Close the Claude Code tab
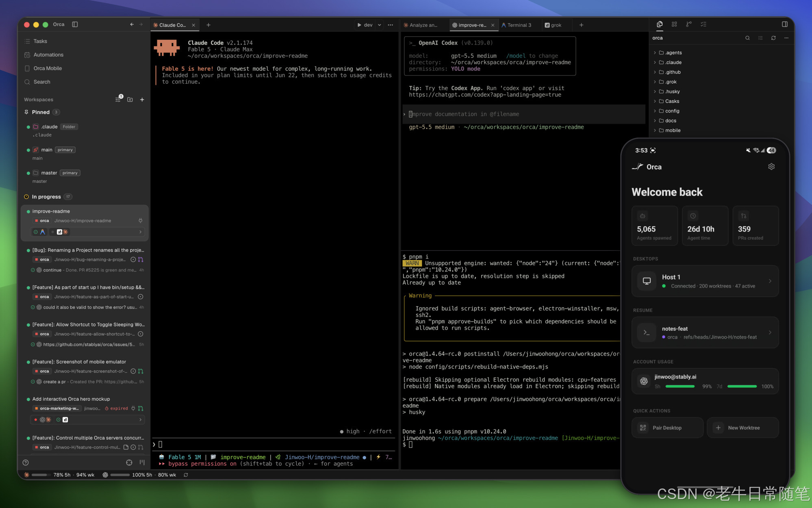812x508 pixels. coord(193,25)
